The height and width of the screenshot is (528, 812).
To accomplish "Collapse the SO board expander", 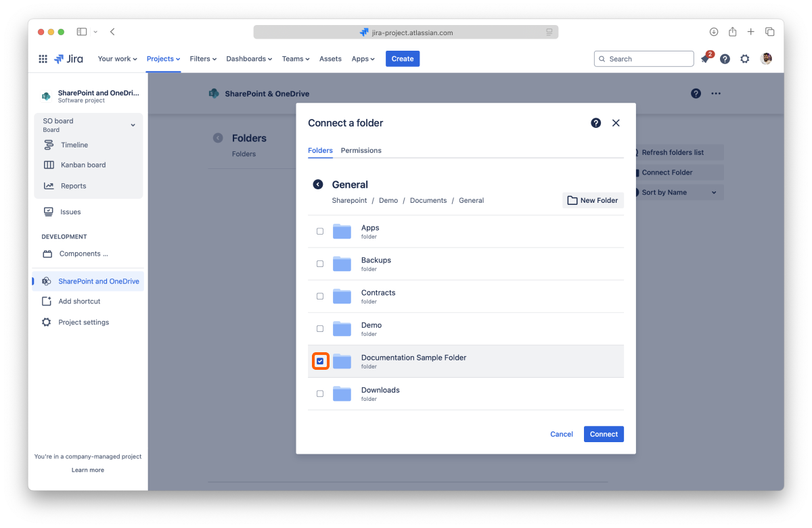I will click(133, 125).
